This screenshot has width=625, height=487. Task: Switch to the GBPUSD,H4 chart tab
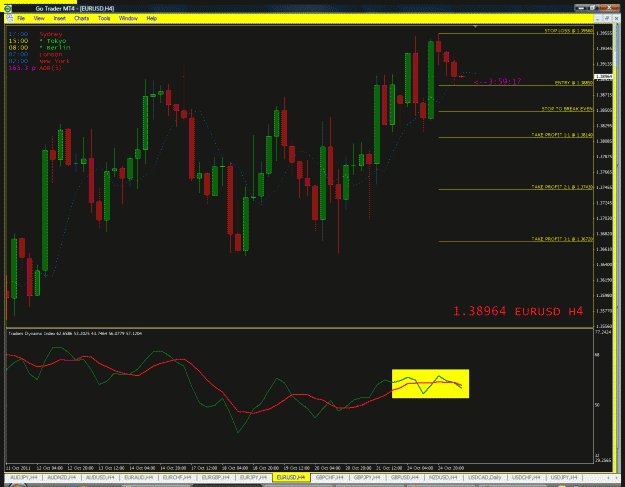[x=405, y=477]
